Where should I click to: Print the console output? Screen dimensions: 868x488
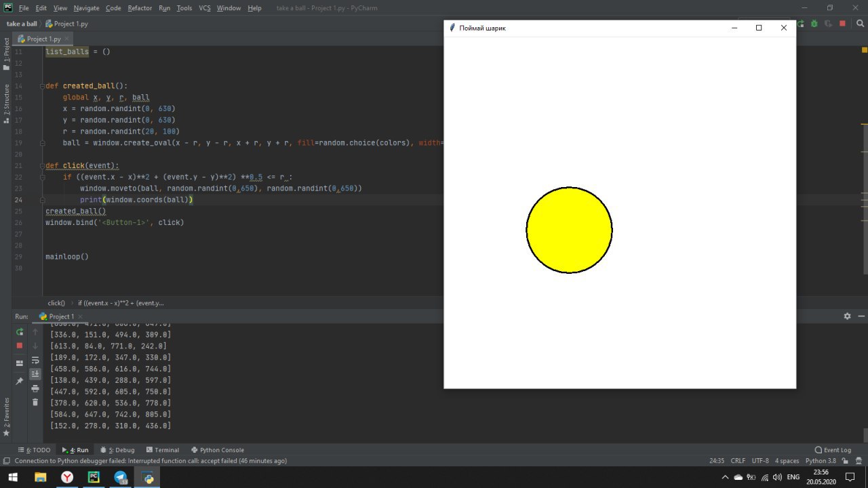pos(35,388)
